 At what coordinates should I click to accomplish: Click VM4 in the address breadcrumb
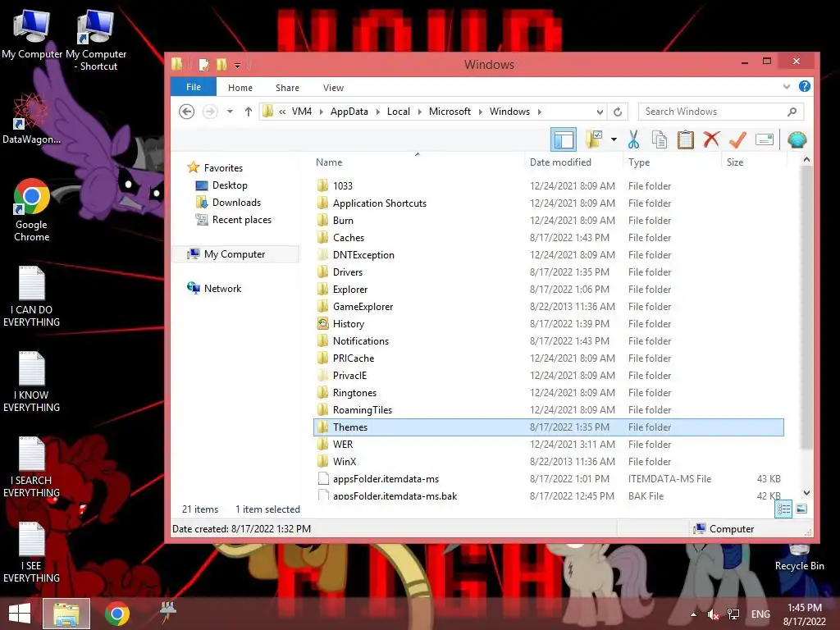[302, 112]
